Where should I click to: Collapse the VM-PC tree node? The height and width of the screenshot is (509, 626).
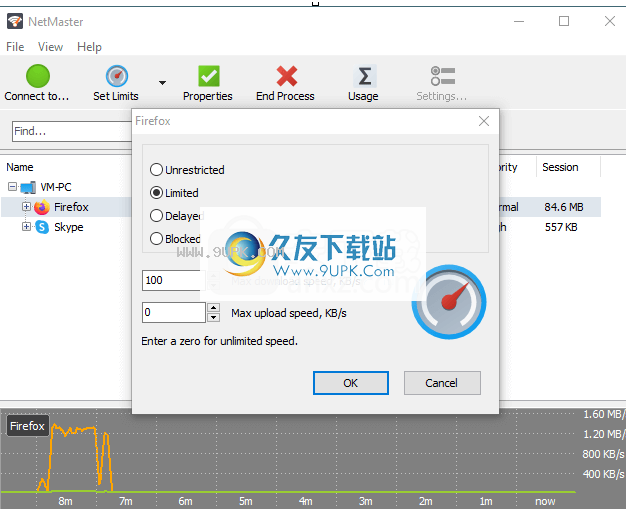pyautogui.click(x=12, y=186)
